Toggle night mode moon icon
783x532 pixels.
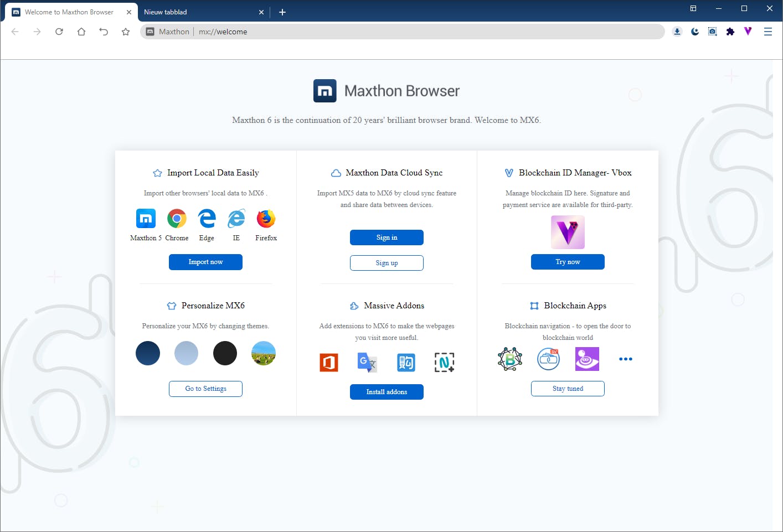click(x=695, y=32)
